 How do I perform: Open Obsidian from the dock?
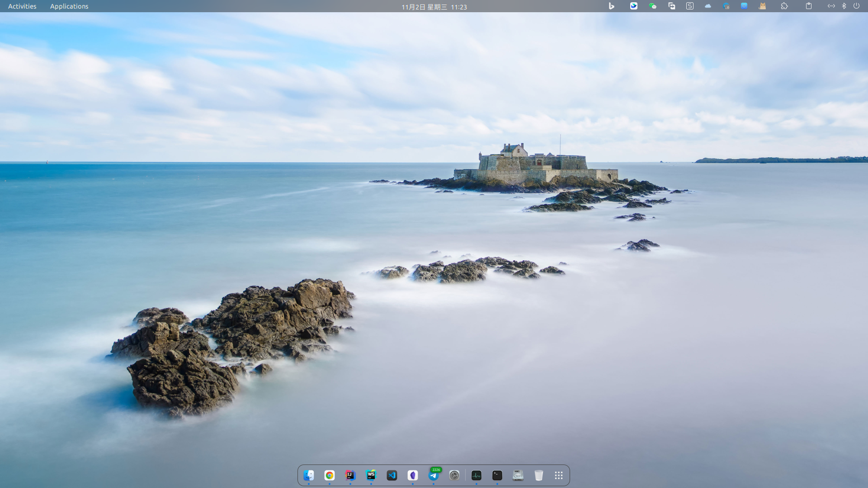point(413,475)
